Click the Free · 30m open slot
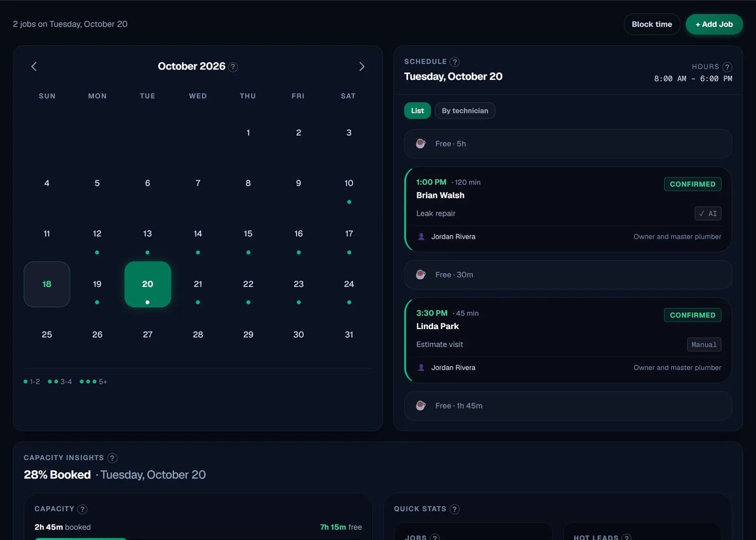The width and height of the screenshot is (756, 540). click(568, 275)
